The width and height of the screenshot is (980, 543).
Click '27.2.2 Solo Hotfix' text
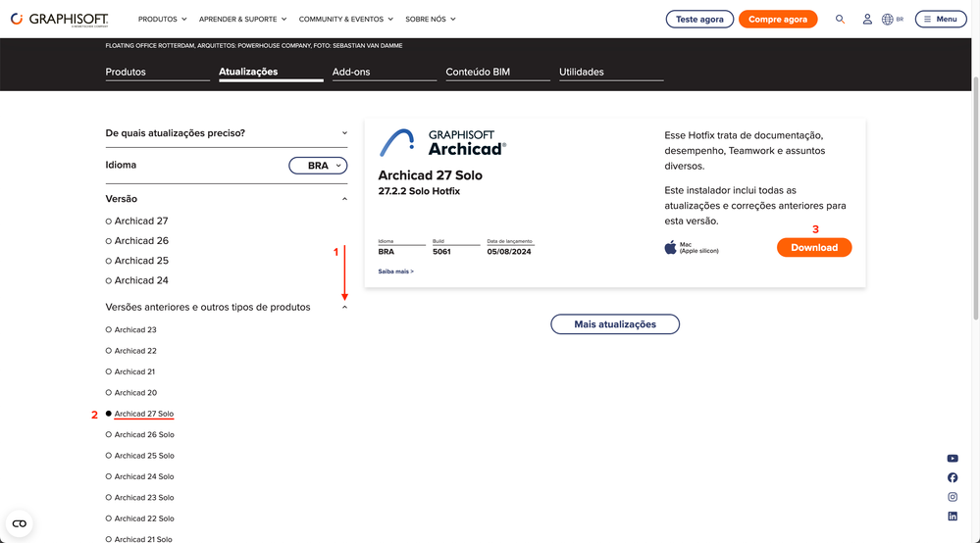click(x=419, y=191)
